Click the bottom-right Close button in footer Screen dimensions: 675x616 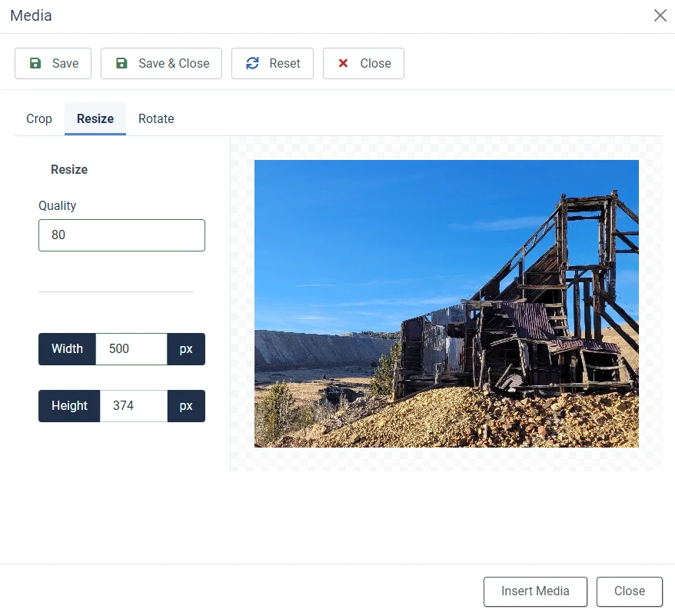tap(630, 591)
